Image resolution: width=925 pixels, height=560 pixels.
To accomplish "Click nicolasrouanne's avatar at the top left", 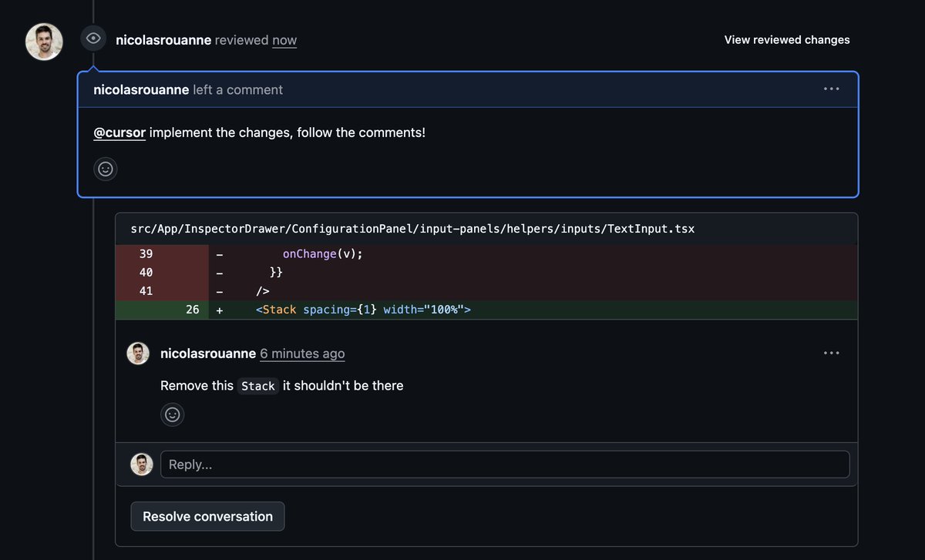I will coord(44,41).
